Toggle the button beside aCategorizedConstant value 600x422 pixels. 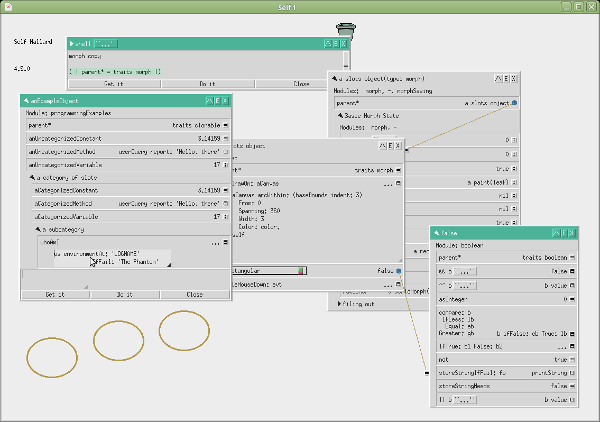[x=226, y=189]
